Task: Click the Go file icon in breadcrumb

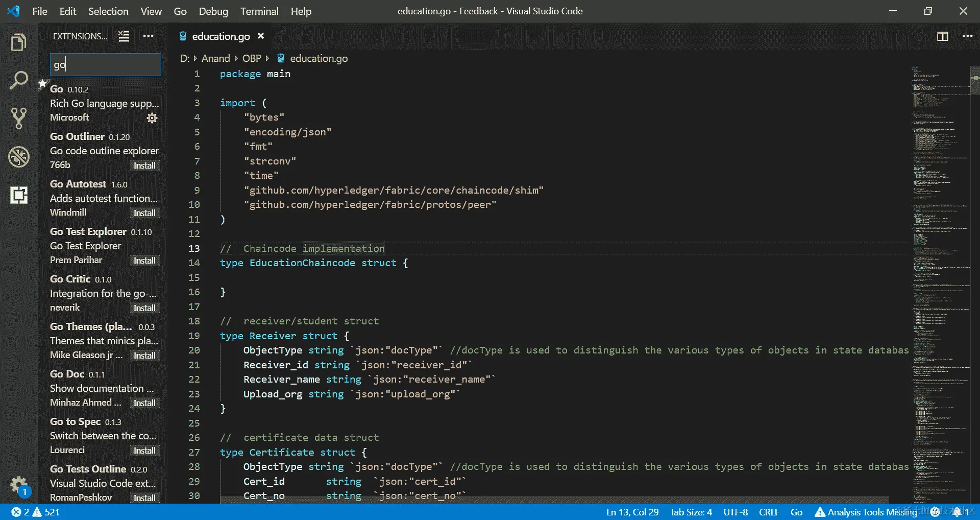Action: coord(281,58)
